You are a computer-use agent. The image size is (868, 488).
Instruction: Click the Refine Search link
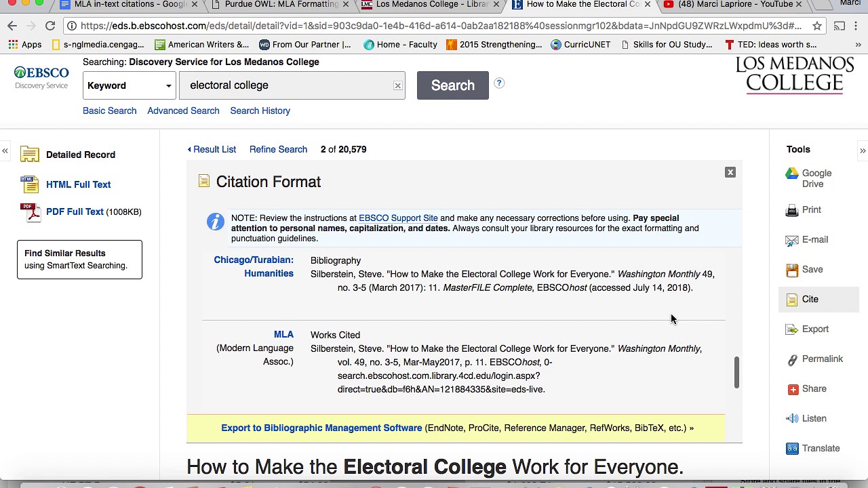pyautogui.click(x=278, y=149)
